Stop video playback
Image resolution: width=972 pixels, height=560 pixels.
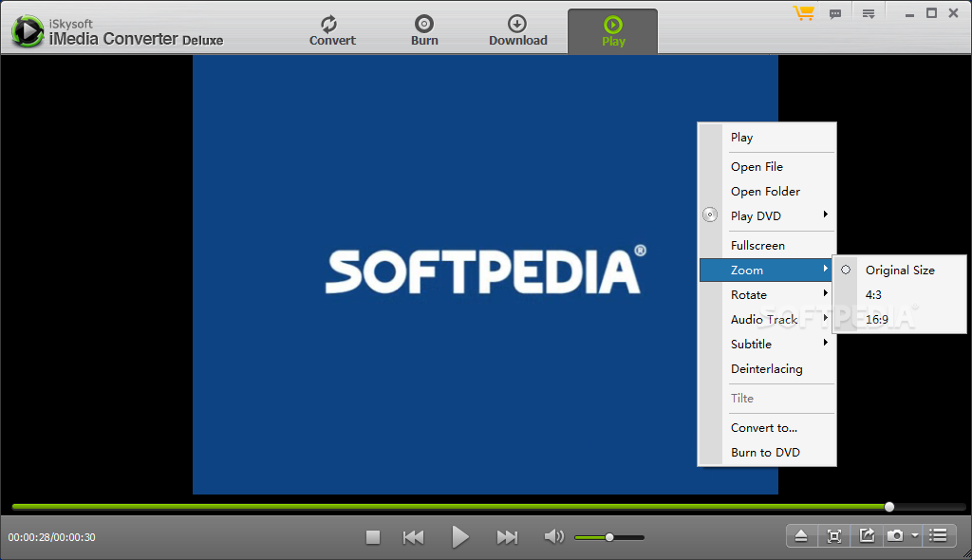pos(372,537)
